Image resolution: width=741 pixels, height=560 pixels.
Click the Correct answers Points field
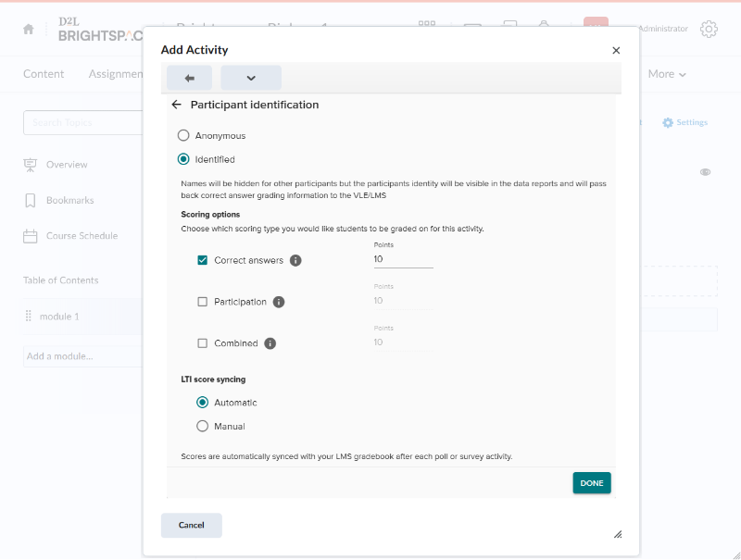403,260
